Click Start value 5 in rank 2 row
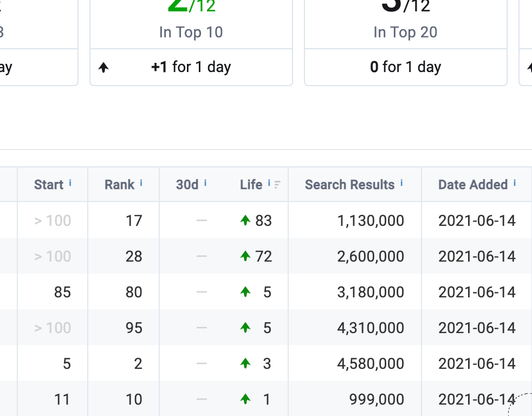This screenshot has height=416, width=532. (67, 364)
